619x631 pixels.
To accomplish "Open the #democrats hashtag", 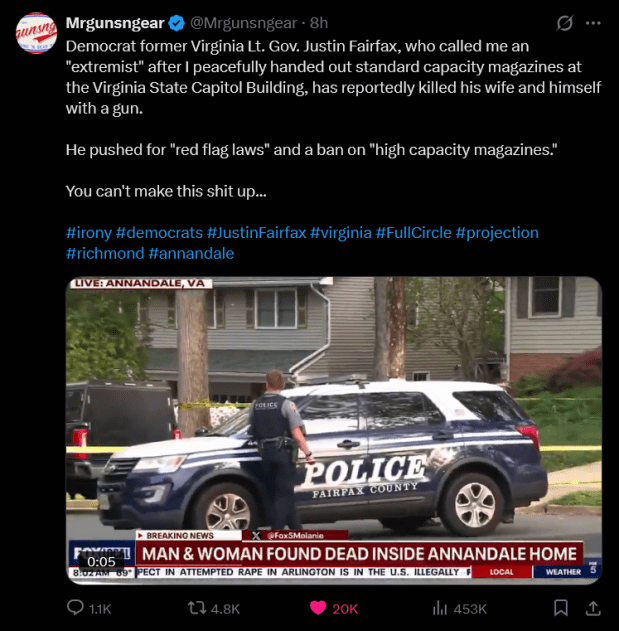I will click(159, 233).
